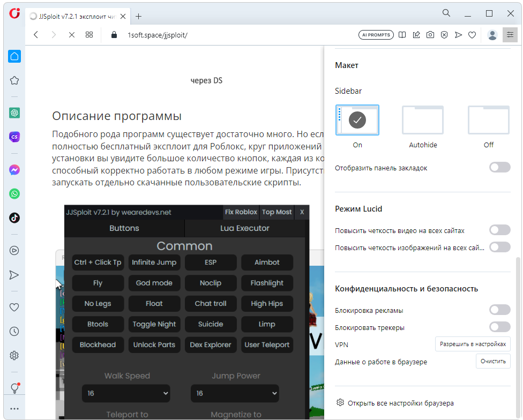The width and height of the screenshot is (523, 420).
Task: Click VPN allow in settings button
Action: (x=473, y=344)
